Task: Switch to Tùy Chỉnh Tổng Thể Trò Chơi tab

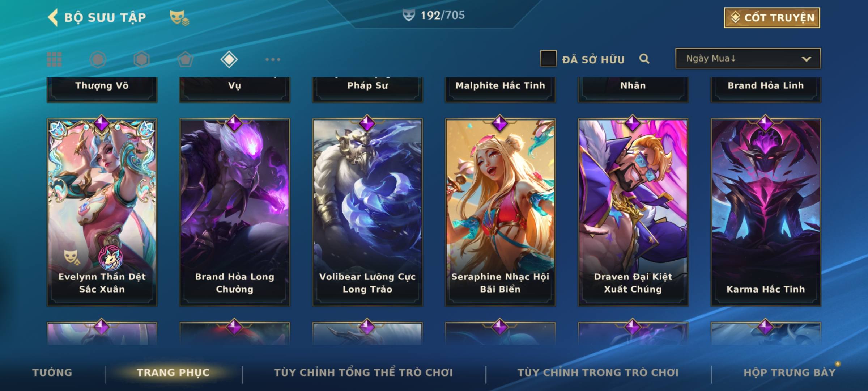Action: click(363, 373)
